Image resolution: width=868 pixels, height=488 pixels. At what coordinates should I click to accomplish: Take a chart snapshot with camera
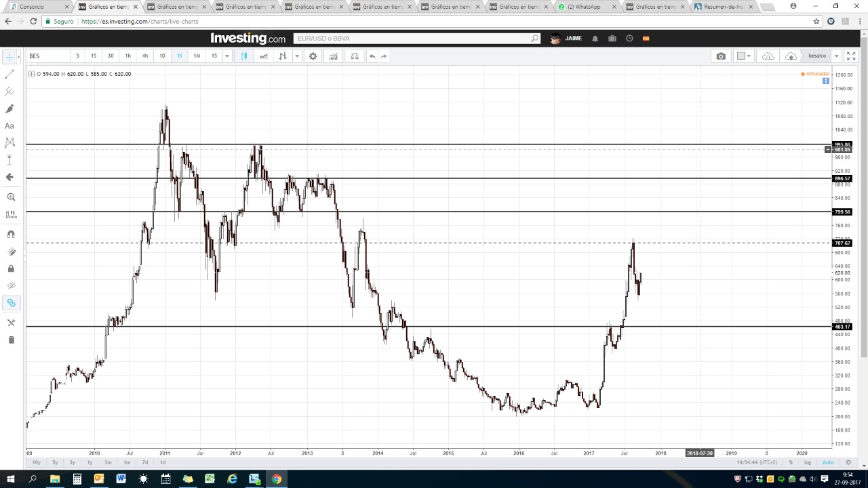[x=721, y=56]
